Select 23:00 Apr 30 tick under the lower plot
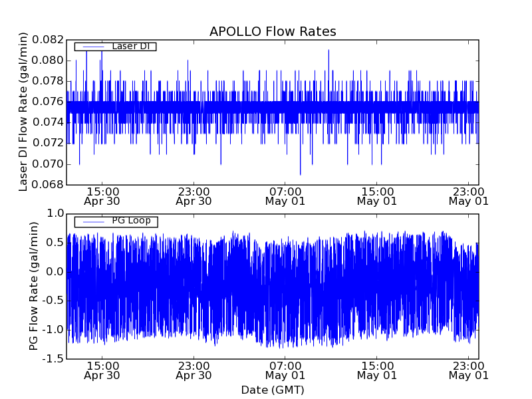 (x=194, y=370)
